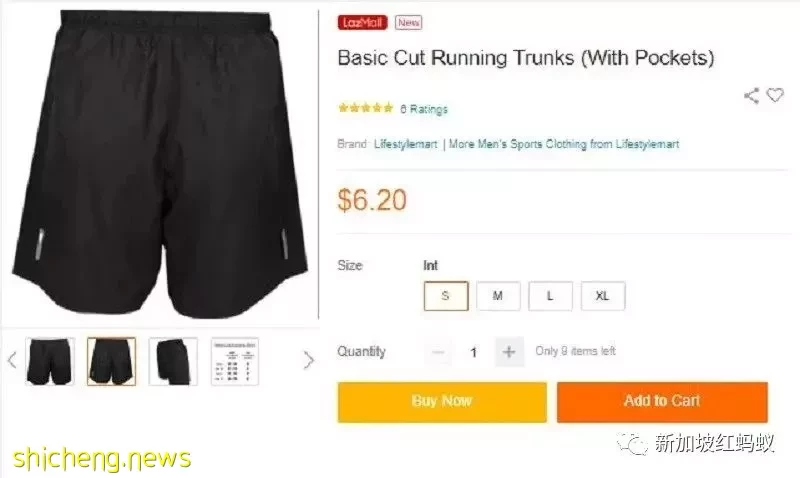Viewport: 800px width, 478px height.
Task: Click the Buy Now button
Action: tap(442, 402)
